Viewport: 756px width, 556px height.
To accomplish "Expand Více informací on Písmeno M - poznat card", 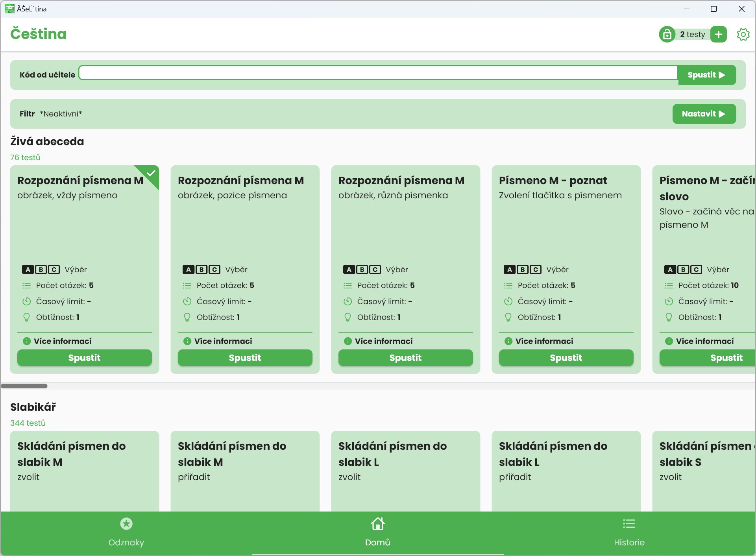I will (544, 341).
